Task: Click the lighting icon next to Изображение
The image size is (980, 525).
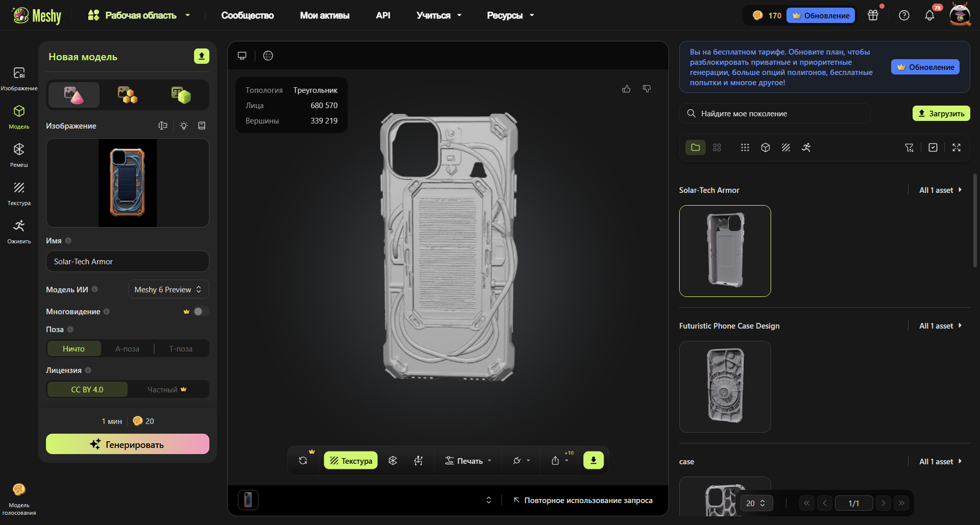Action: 184,126
